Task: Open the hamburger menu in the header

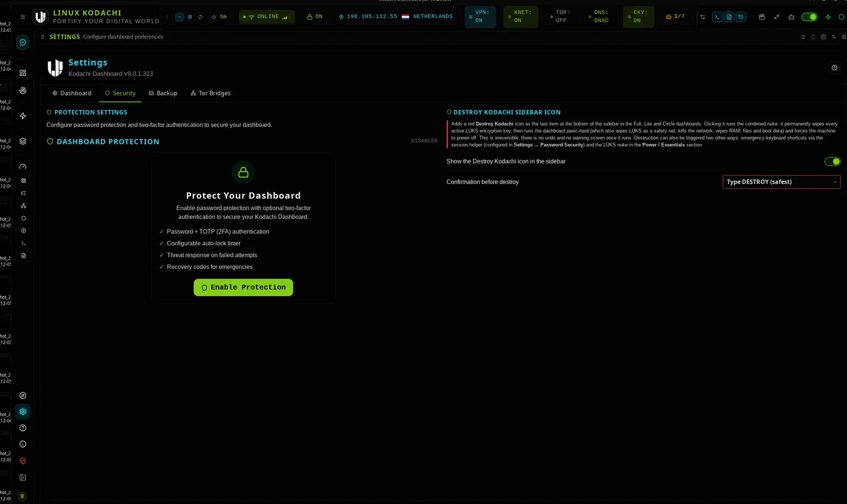Action: click(x=23, y=17)
